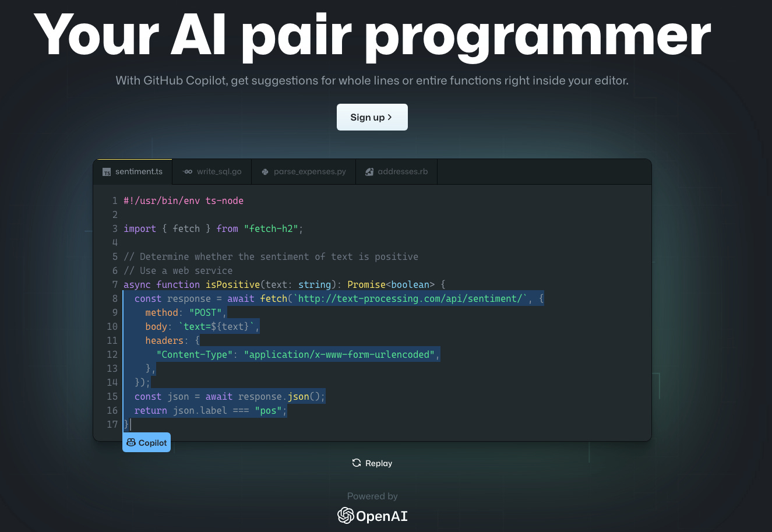
Task: Click the TypeScript icon on sentiment.ts tab
Action: pyautogui.click(x=107, y=172)
